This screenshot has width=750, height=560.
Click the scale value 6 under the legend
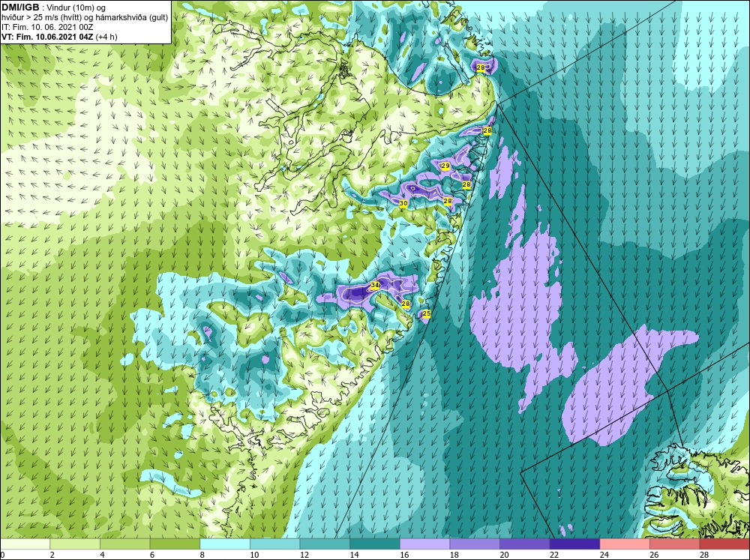(152, 555)
